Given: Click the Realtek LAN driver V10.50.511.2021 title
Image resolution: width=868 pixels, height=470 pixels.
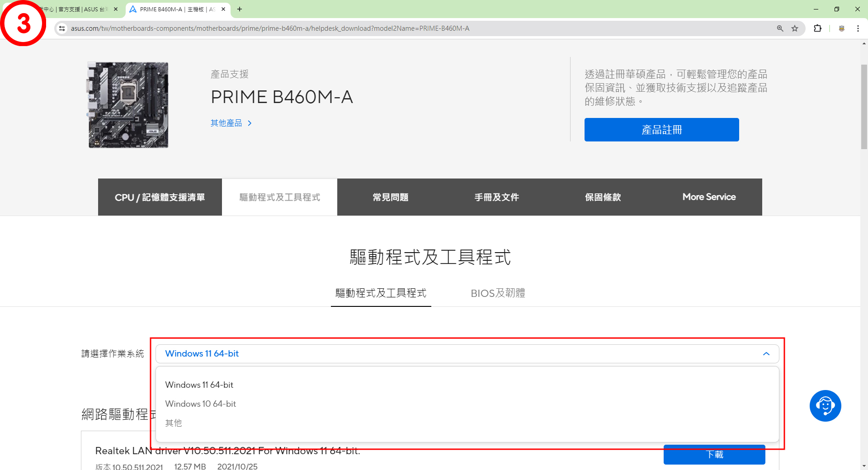Looking at the screenshot, I should 227,451.
